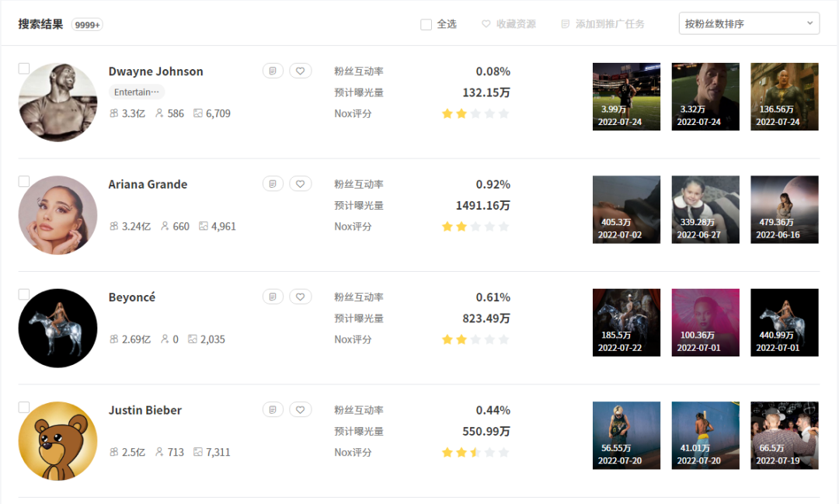
Task: Click the 9999+ results count badge
Action: click(x=87, y=25)
